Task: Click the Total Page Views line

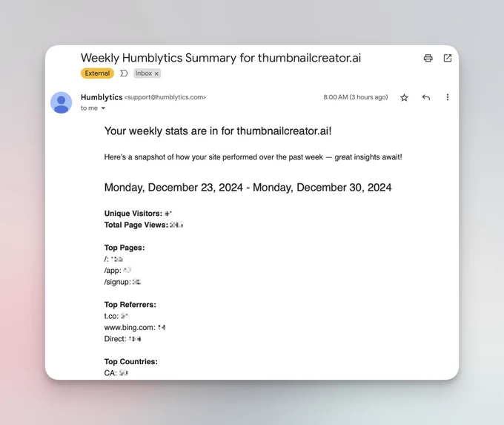Action: point(144,225)
